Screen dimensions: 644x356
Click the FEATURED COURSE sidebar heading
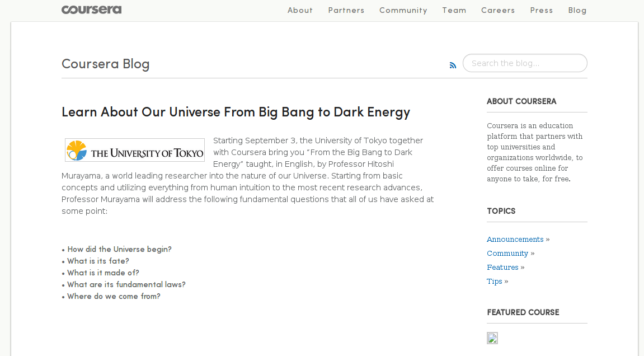click(x=523, y=312)
